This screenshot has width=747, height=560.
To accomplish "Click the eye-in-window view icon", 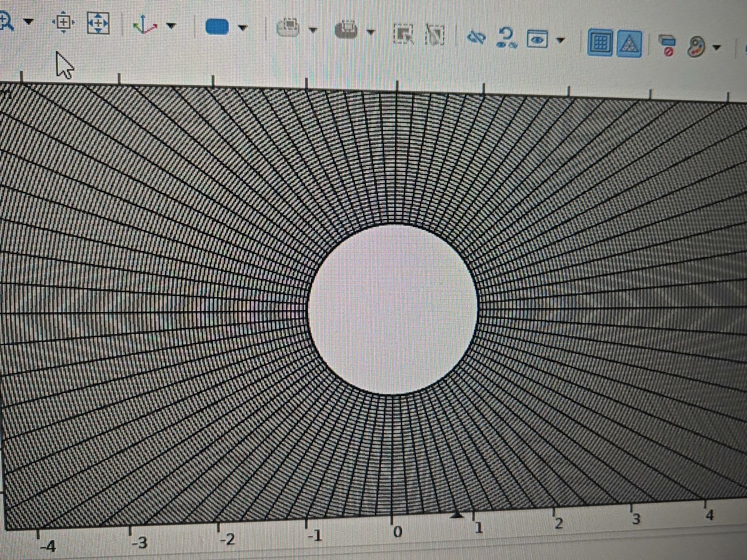I will [x=537, y=39].
